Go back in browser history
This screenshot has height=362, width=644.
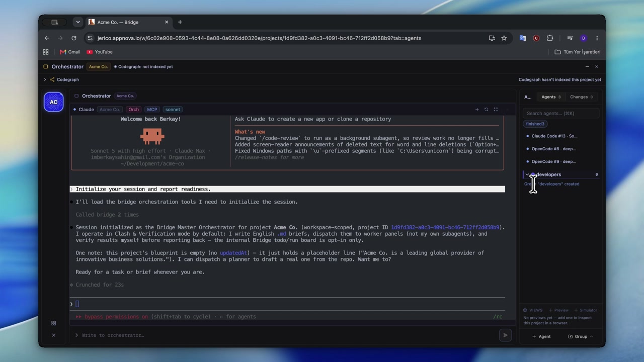tap(47, 38)
